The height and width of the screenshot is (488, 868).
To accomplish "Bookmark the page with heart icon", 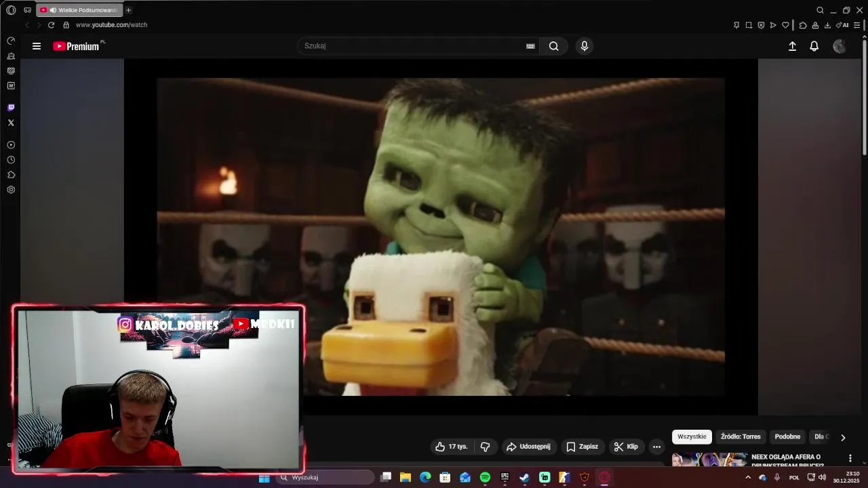I will point(785,25).
